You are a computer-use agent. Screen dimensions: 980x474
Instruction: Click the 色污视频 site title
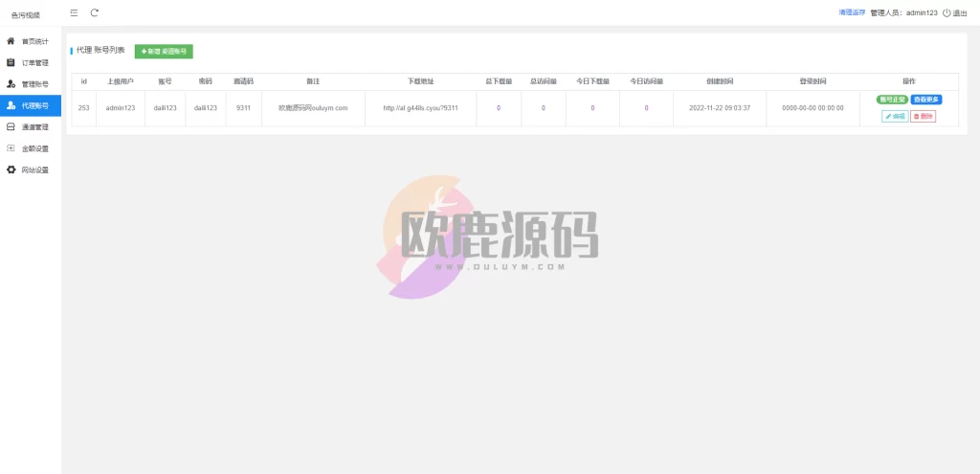coord(26,15)
